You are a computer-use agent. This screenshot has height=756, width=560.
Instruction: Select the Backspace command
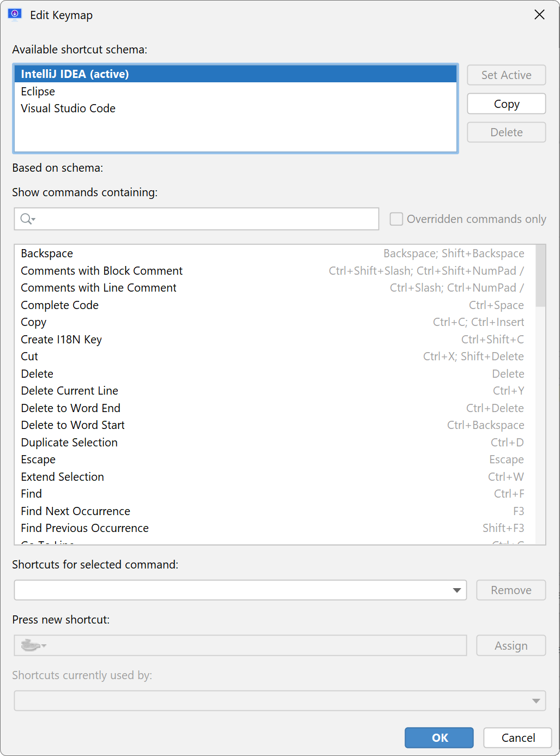coord(275,253)
